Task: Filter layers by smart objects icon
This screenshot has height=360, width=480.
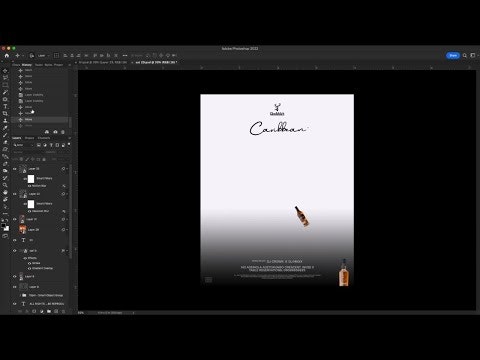Action: (x=63, y=145)
